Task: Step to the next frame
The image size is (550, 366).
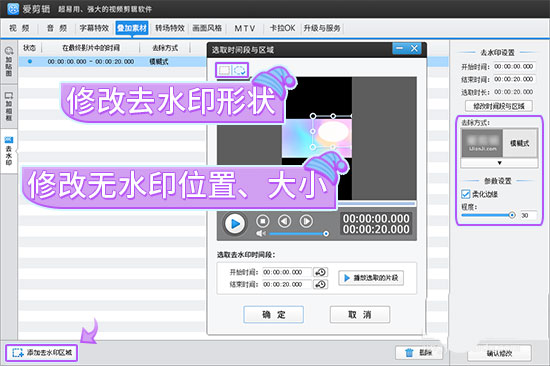Action: pyautogui.click(x=306, y=221)
